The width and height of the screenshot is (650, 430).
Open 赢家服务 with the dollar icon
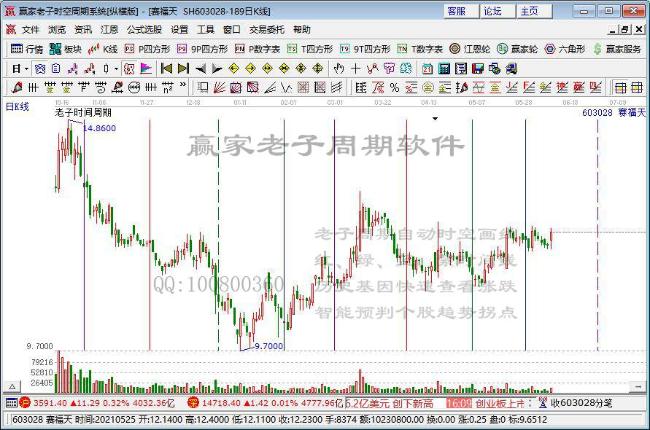(617, 49)
